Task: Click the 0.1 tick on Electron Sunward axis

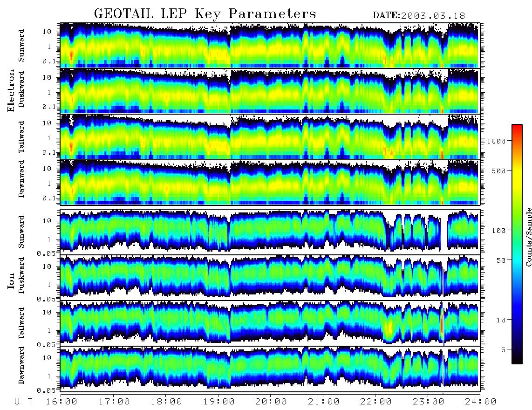Action: 50,61
